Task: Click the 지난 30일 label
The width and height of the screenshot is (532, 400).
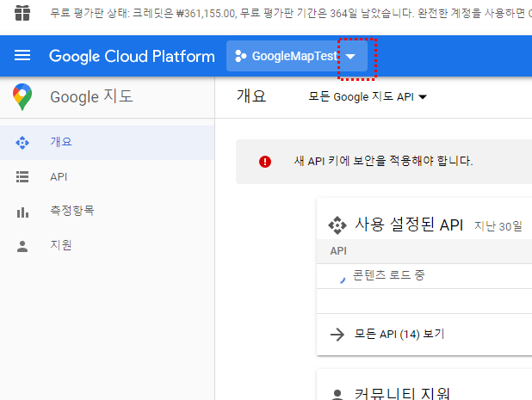Action: (498, 226)
